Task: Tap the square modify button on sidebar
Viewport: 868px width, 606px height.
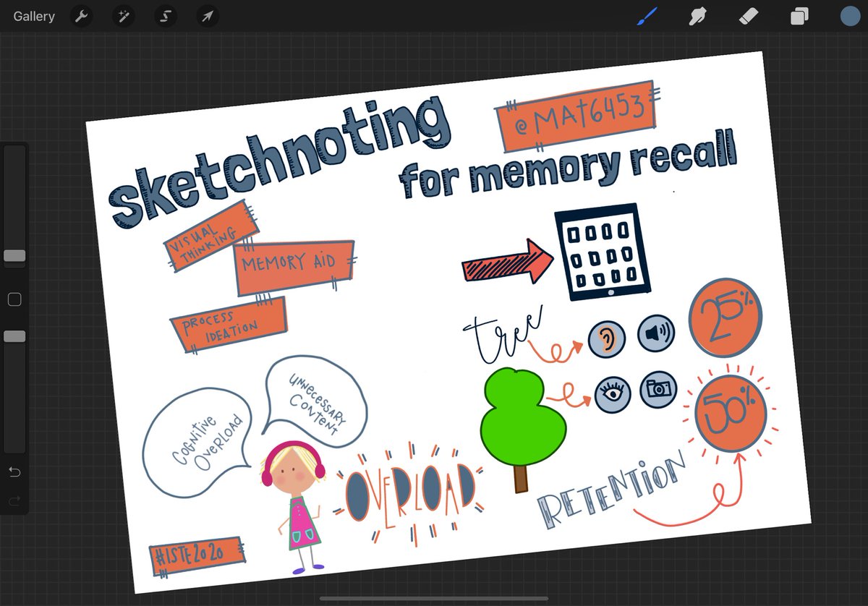Action: point(14,299)
